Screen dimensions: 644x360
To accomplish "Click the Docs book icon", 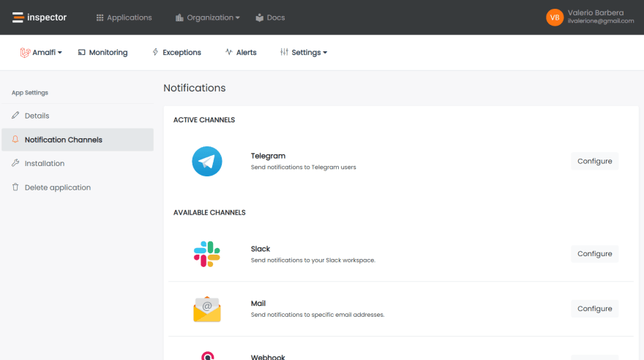I will pyautogui.click(x=260, y=18).
